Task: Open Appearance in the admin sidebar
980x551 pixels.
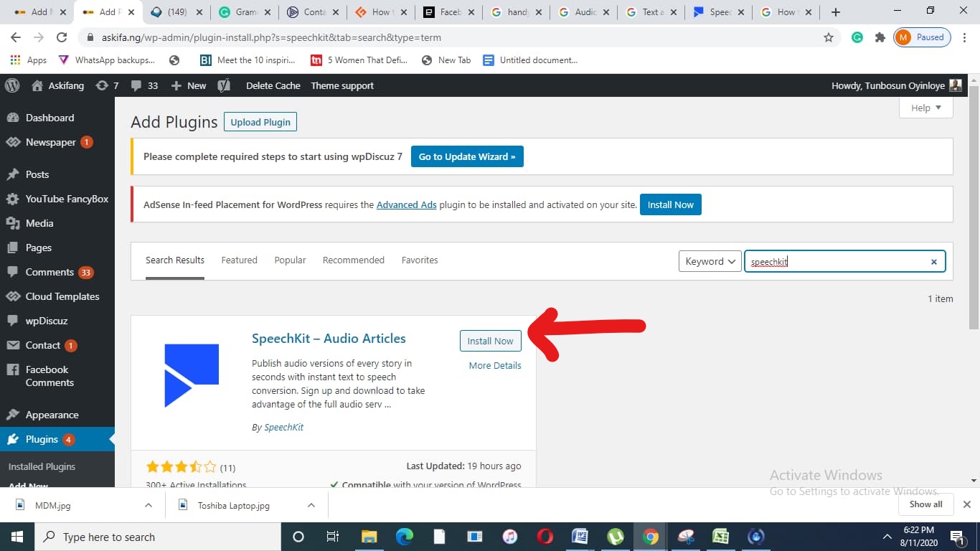Action: coord(52,415)
